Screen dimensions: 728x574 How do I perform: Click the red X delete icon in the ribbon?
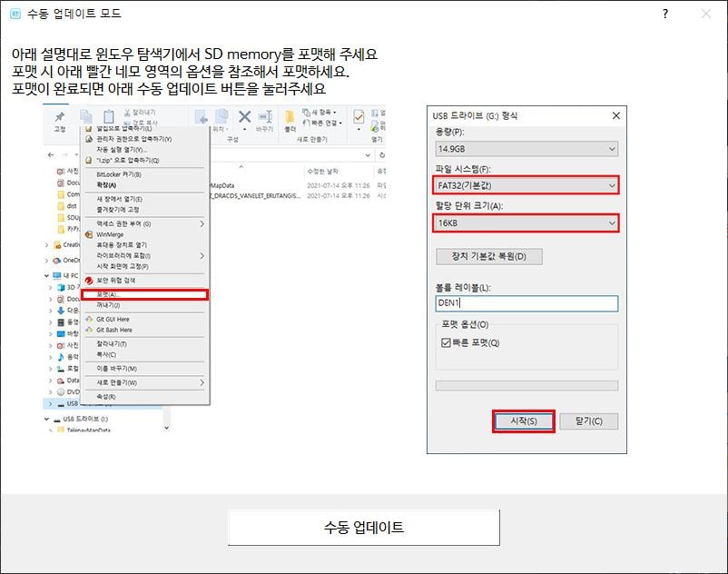coord(244,117)
